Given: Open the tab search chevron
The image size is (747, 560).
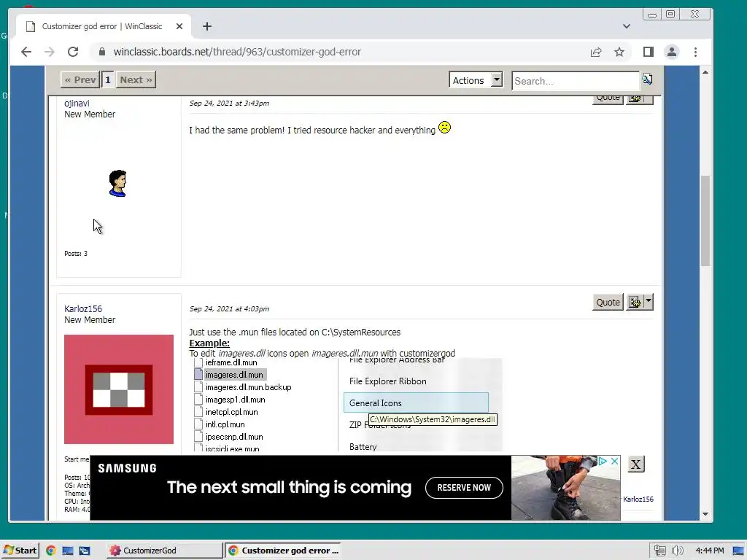Looking at the screenshot, I should tap(627, 26).
